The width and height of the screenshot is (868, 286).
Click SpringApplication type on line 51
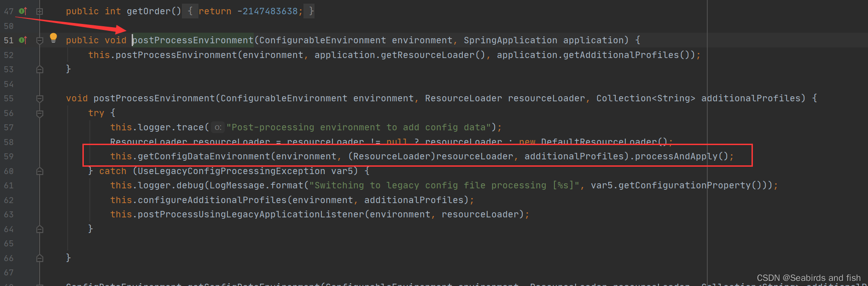coord(510,40)
